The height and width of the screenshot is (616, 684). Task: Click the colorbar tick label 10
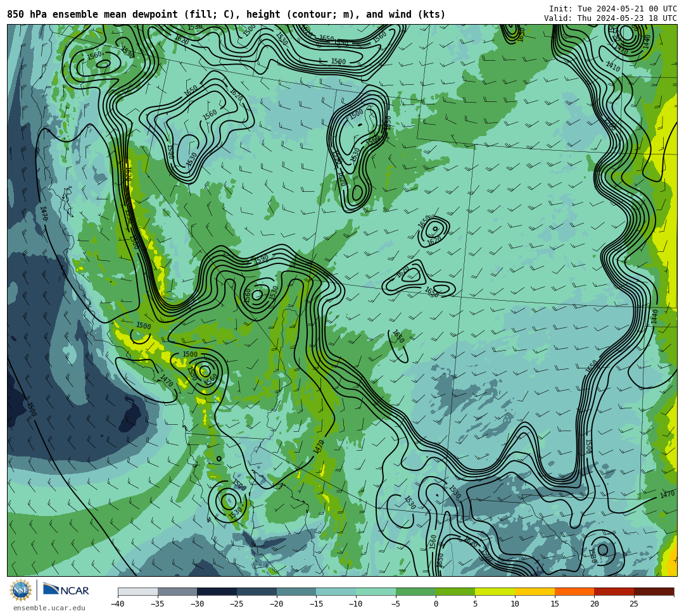point(515,604)
